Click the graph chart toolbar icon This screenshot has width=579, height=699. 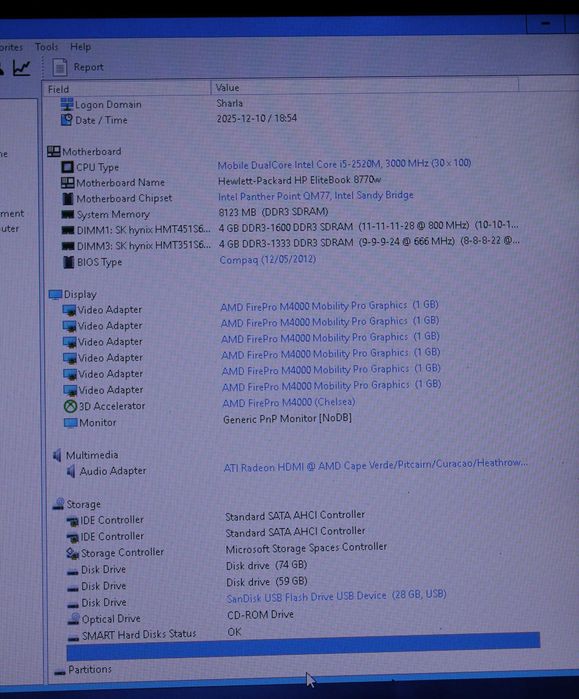(21, 68)
